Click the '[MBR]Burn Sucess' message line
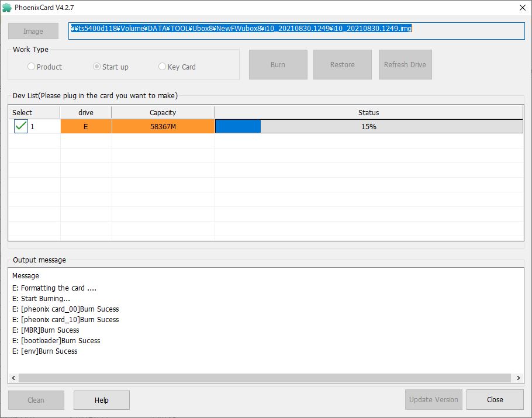This screenshot has height=418, width=532. click(46, 330)
